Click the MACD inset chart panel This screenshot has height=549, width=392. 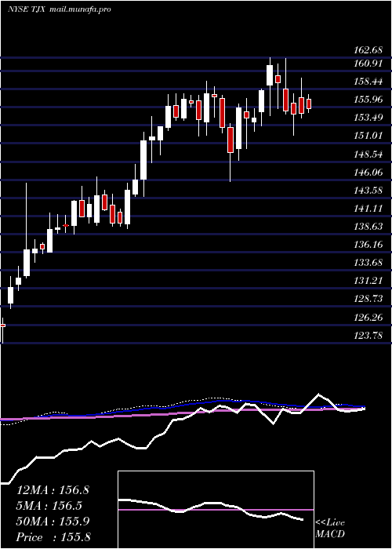pos(216,510)
